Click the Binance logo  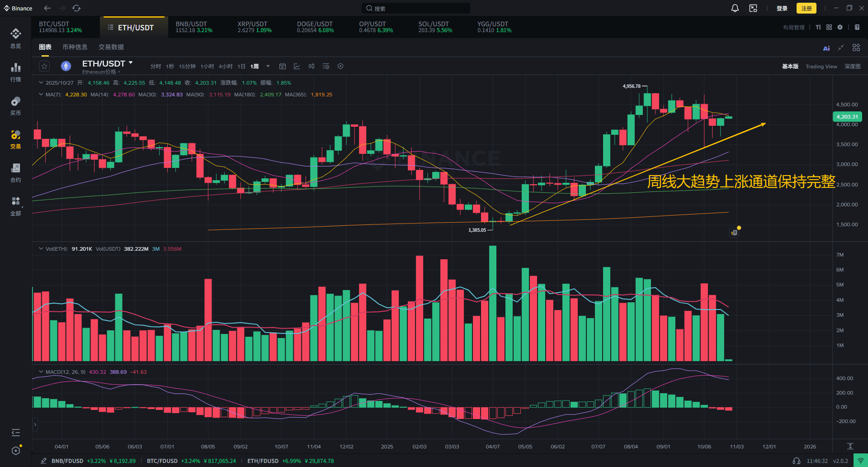(18, 8)
